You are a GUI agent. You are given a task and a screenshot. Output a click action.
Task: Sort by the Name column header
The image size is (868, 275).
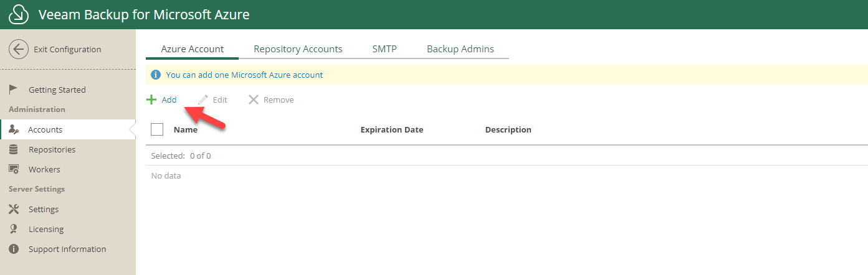click(186, 129)
